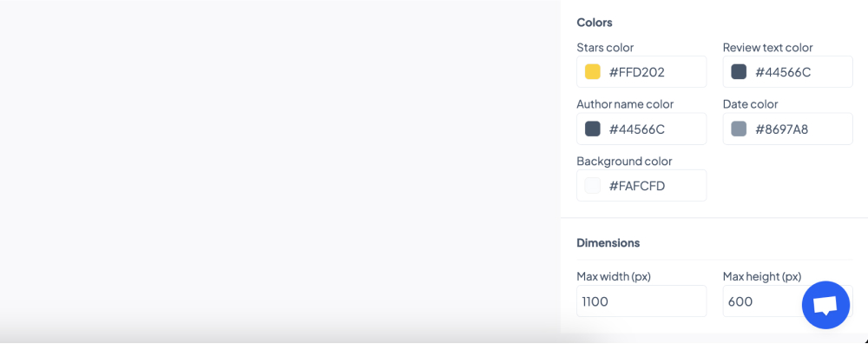The height and width of the screenshot is (344, 868).
Task: Click the empty widget preview area
Action: pyautogui.click(x=280, y=166)
